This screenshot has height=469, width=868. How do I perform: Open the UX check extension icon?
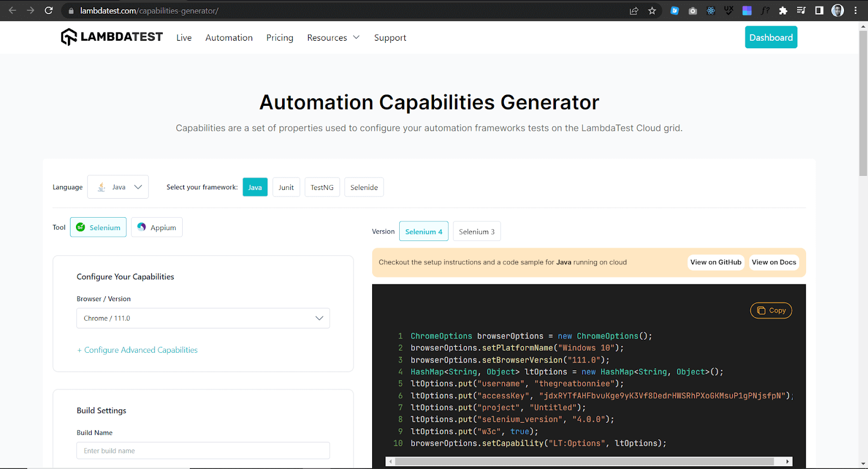[x=729, y=10]
